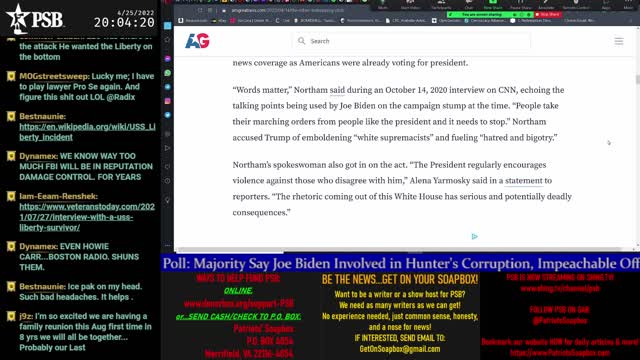The width and height of the screenshot is (640, 360).
Task: Open the Zoom More options icon
Action: [x=628, y=3]
